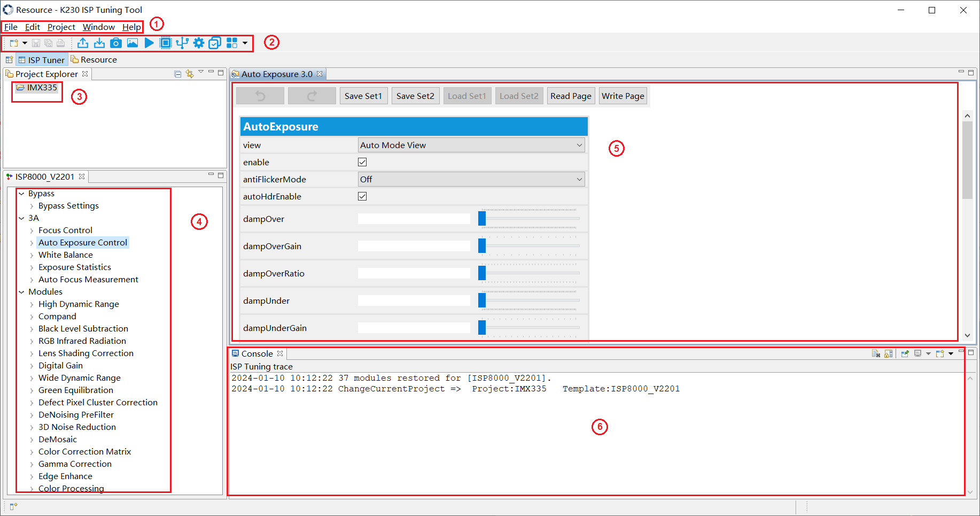Click the dampOver slider handle
The image size is (980, 516).
coord(482,219)
